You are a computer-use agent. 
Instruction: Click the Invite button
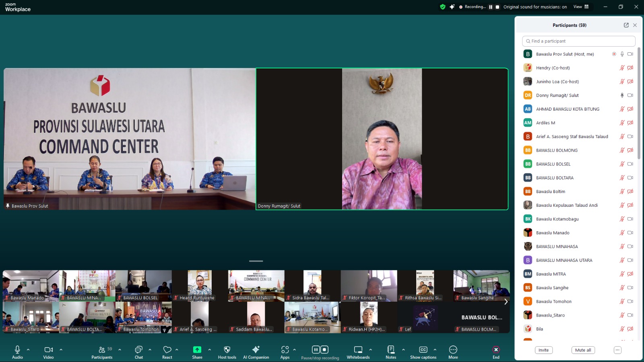point(543,350)
